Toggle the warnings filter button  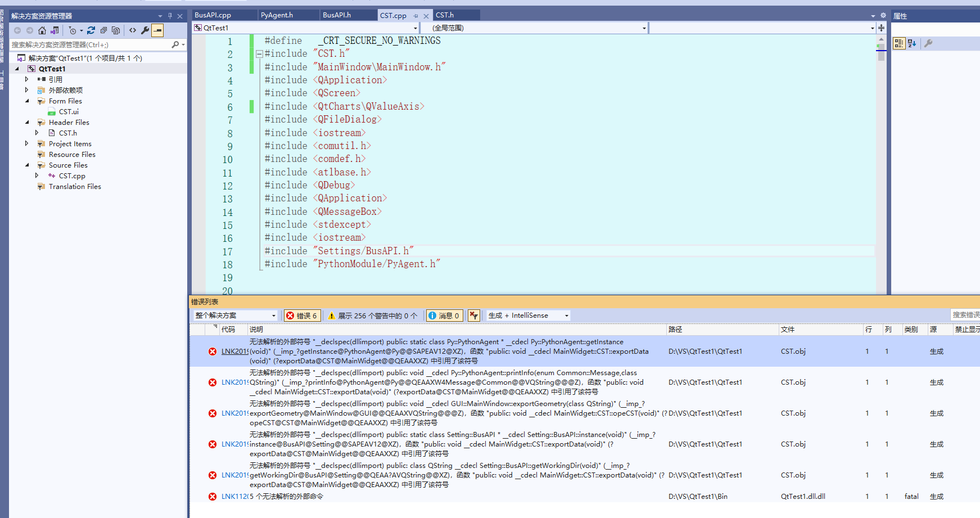pyautogui.click(x=373, y=316)
